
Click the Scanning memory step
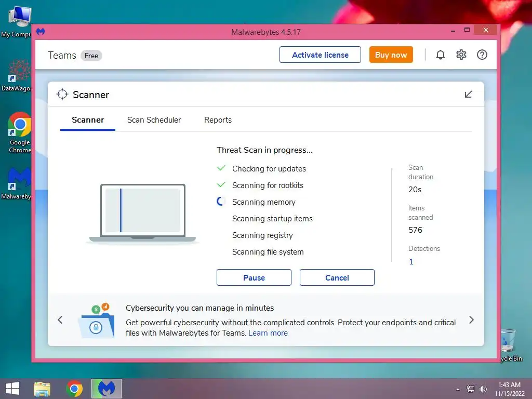(x=263, y=202)
